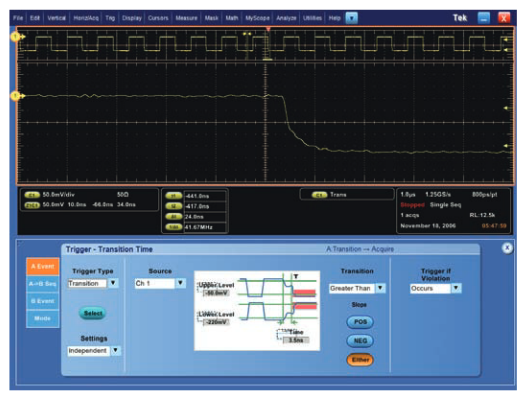Select the Either slope button
The height and width of the screenshot is (397, 528).
[360, 360]
